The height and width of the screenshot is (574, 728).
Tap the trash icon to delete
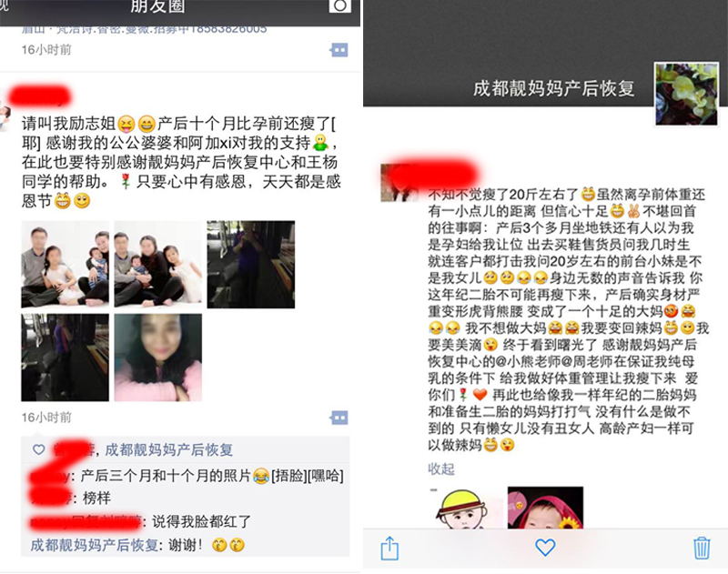point(702,548)
